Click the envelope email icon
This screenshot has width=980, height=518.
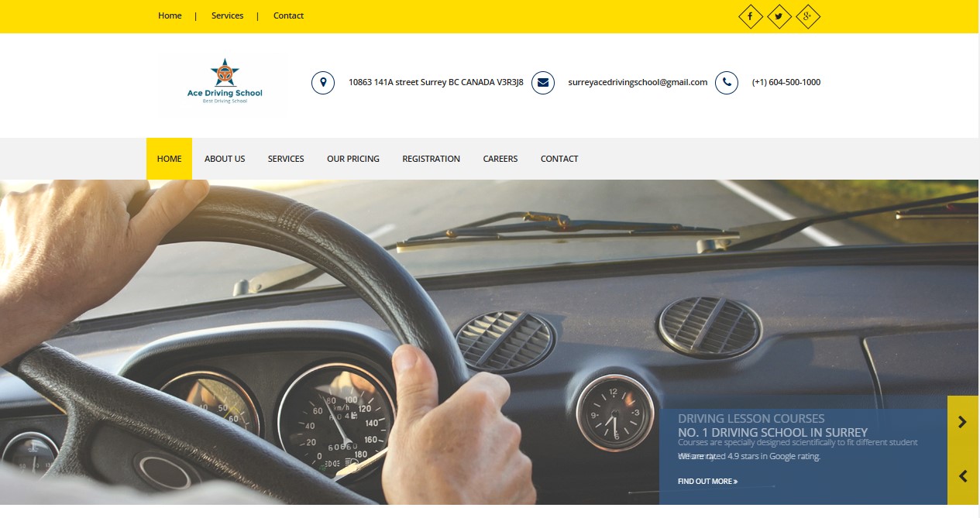coord(543,83)
